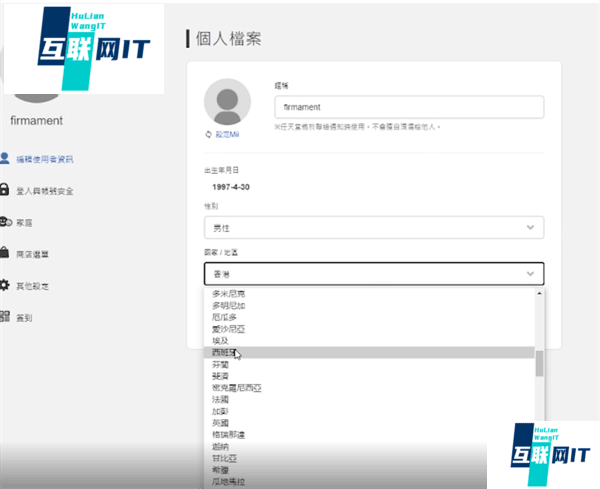Click the refresh icon next to 設定Mii
Image resolution: width=600 pixels, height=489 pixels.
pos(209,134)
